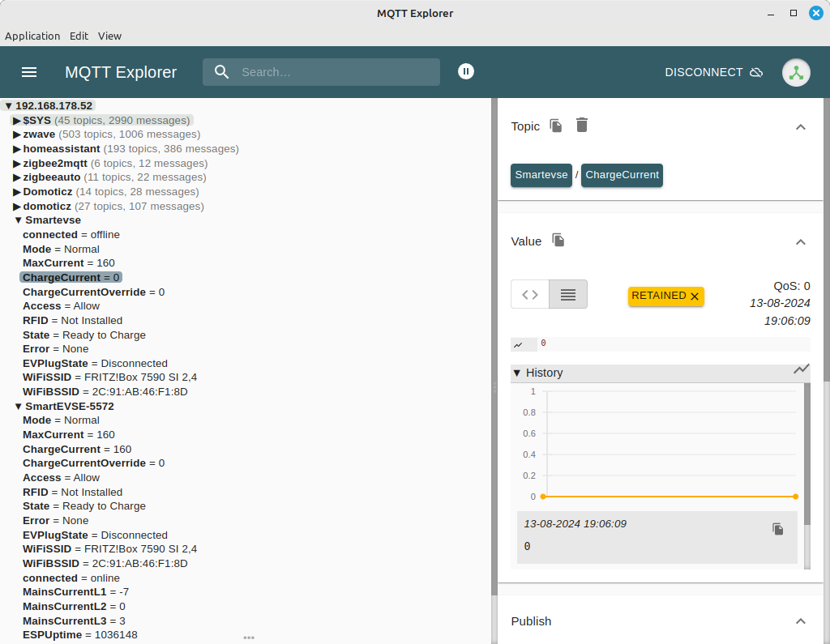
Task: Minimize the MQTT Explorer window
Action: 771,14
